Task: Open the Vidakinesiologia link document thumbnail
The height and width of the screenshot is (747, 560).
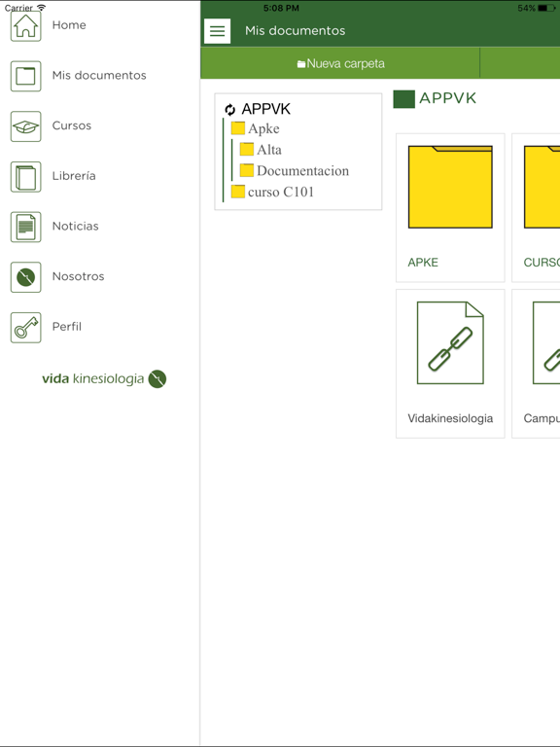Action: pos(450,342)
